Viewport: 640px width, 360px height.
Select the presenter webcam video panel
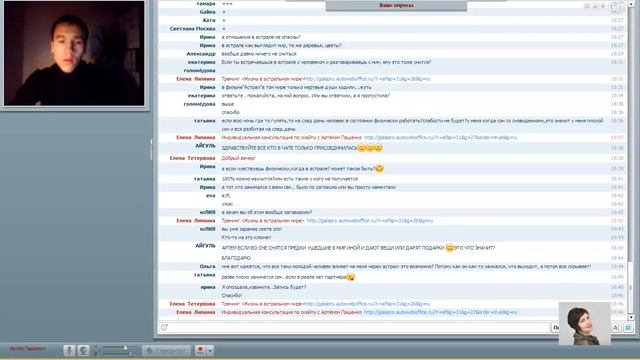pos(74,53)
